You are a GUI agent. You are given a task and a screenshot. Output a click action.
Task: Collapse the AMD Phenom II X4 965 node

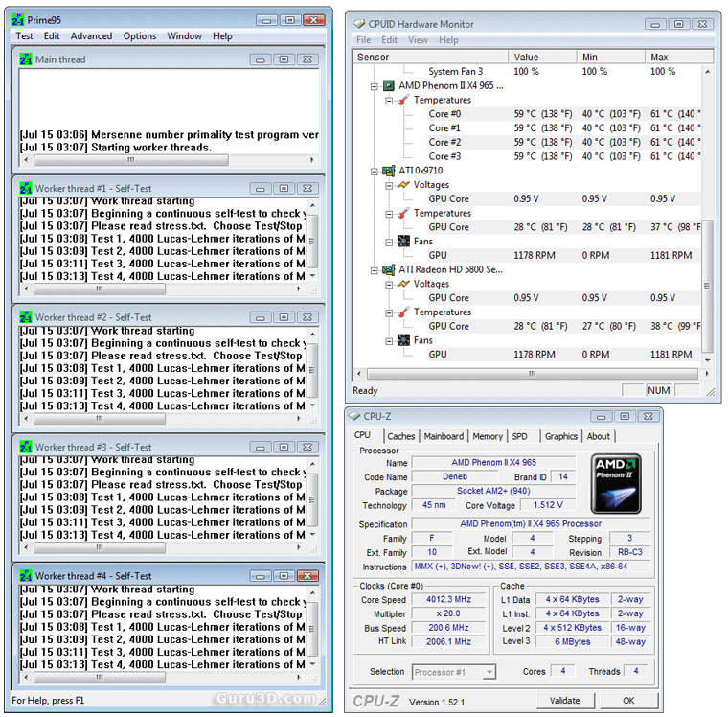[x=375, y=86]
